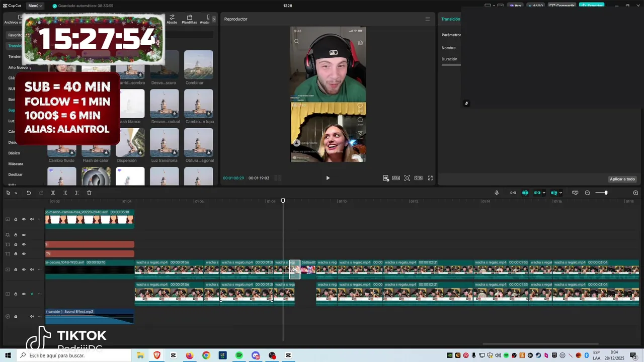Play the preview in the Reproductor
The width and height of the screenshot is (644, 362).
click(x=328, y=178)
